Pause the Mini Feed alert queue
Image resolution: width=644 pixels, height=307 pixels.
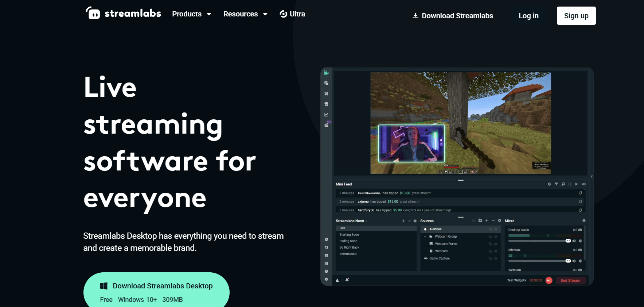point(570,184)
